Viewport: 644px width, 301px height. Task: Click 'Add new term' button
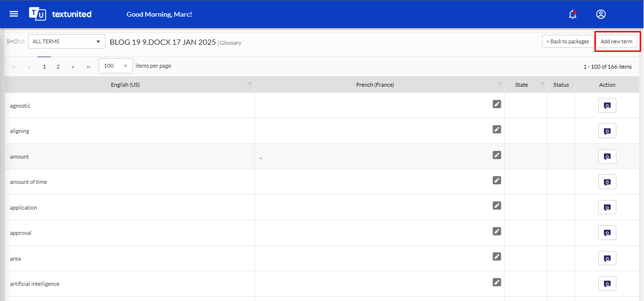click(616, 41)
